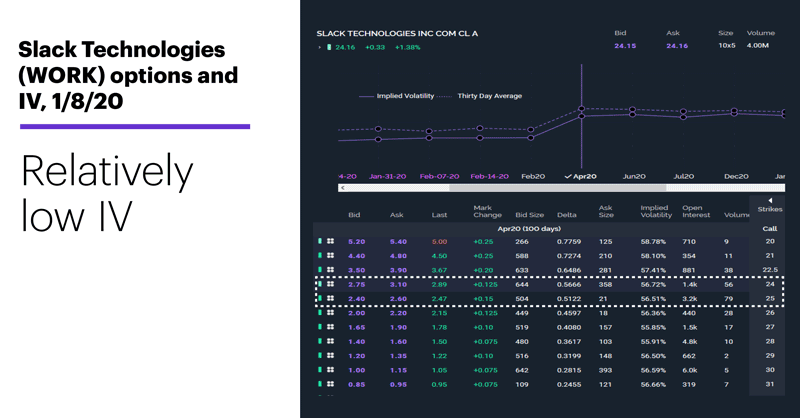Toggle the checked Apr20 expiration
Image resolution: width=800 pixels, height=418 pixels.
coord(581,176)
